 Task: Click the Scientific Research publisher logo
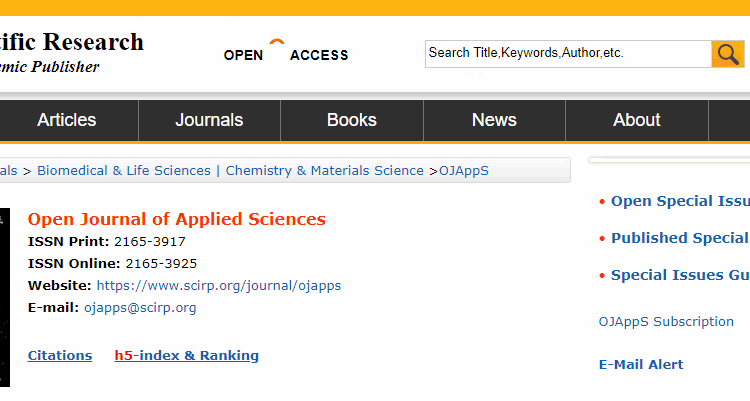pyautogui.click(x=70, y=53)
